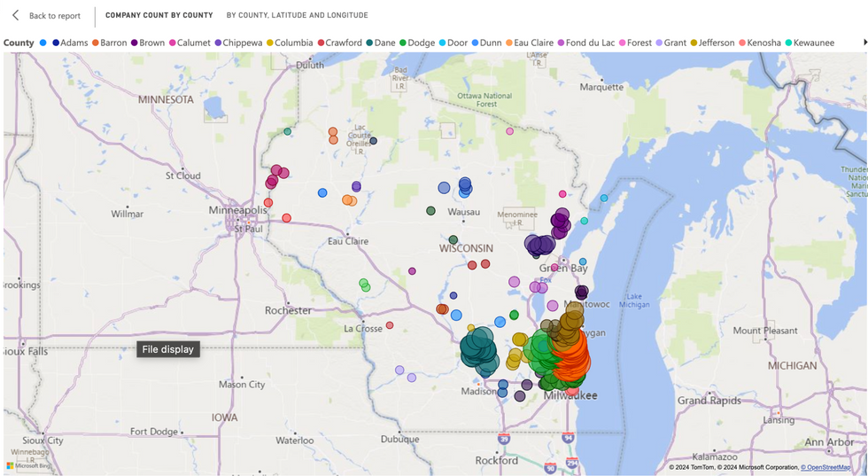Select the unlabeled blue legend dot
This screenshot has width=868, height=476.
(x=43, y=43)
